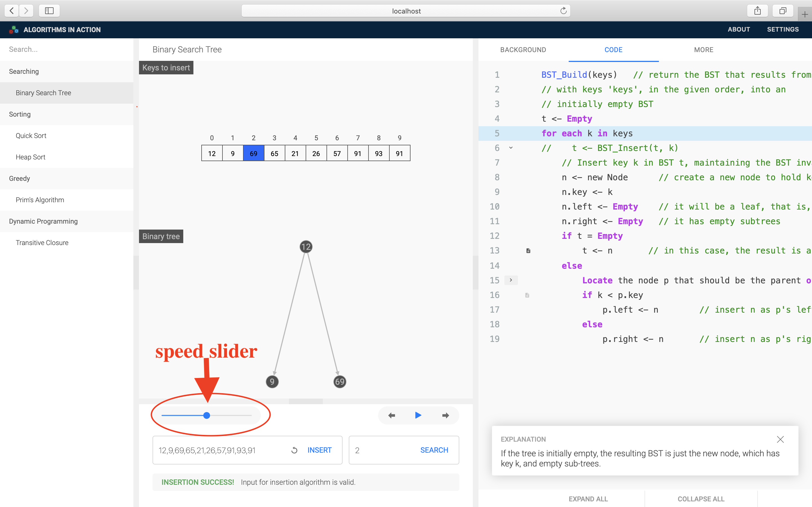The height and width of the screenshot is (507, 812).
Task: Toggle the browser sidebar icon
Action: click(49, 11)
